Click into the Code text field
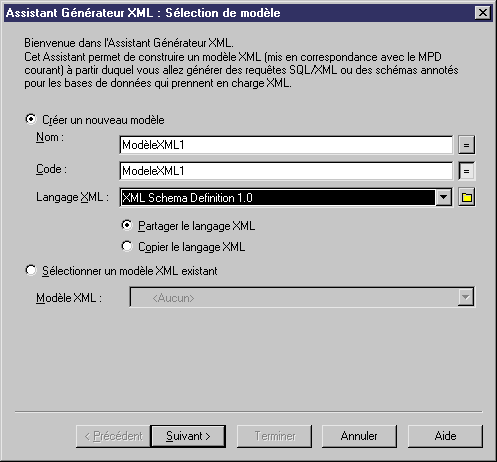Viewport: 497px width, 462px height. (x=286, y=171)
